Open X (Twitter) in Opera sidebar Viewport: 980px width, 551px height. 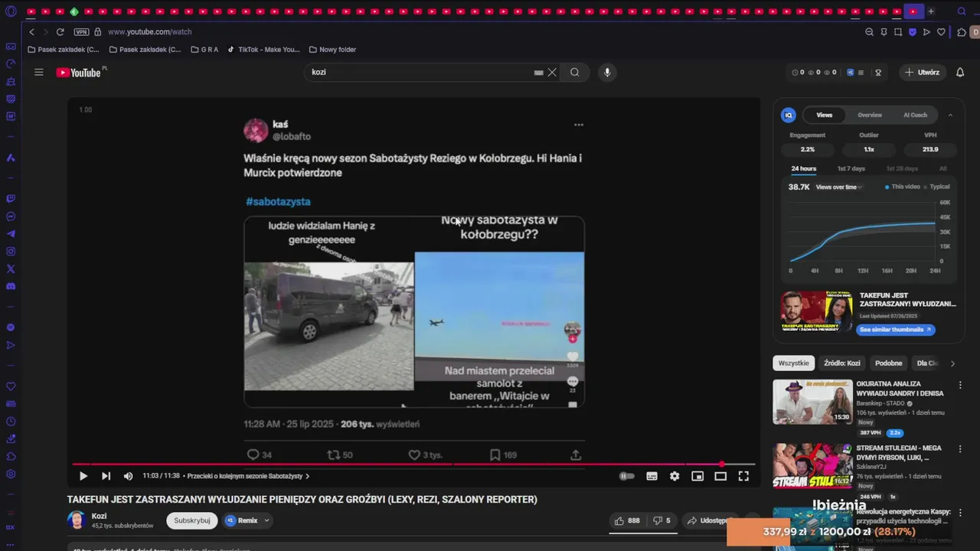11,269
